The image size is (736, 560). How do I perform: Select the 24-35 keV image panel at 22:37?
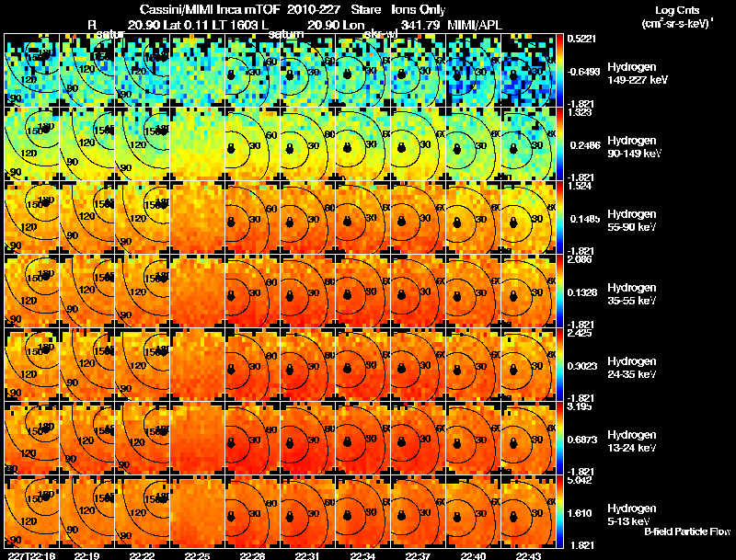[419, 365]
